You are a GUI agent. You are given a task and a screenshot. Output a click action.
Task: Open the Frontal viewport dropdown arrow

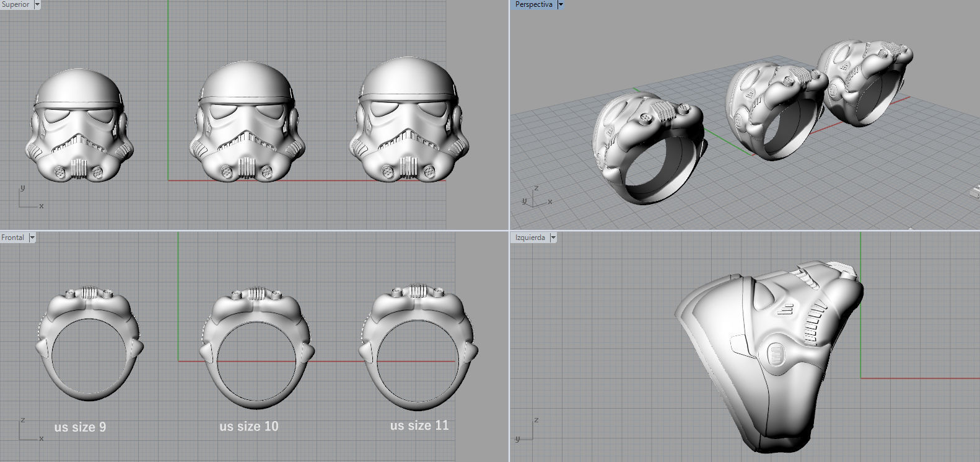[x=32, y=238]
